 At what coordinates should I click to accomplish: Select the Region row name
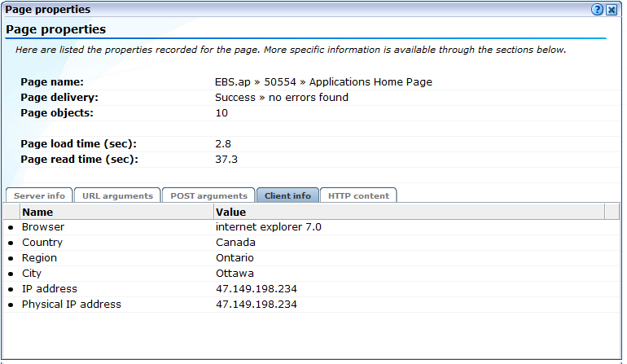(x=39, y=258)
